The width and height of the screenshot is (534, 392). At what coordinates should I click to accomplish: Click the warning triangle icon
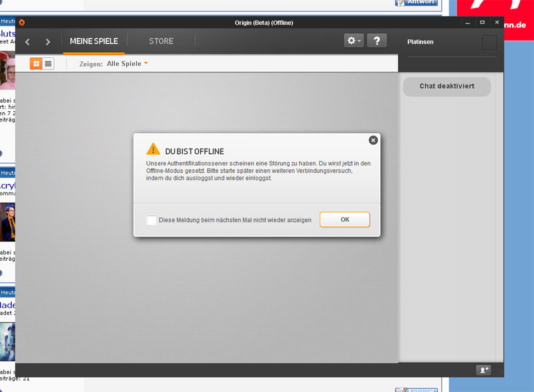point(153,149)
